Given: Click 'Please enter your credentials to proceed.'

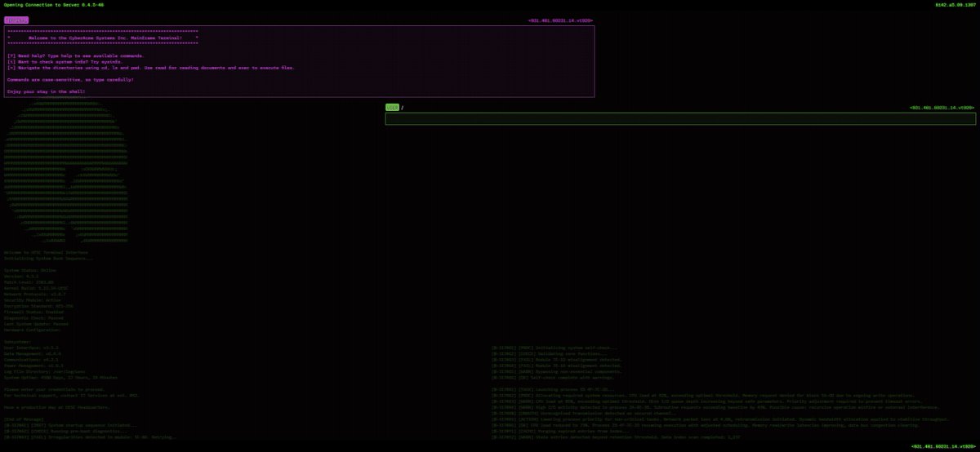Looking at the screenshot, I should (56, 390).
